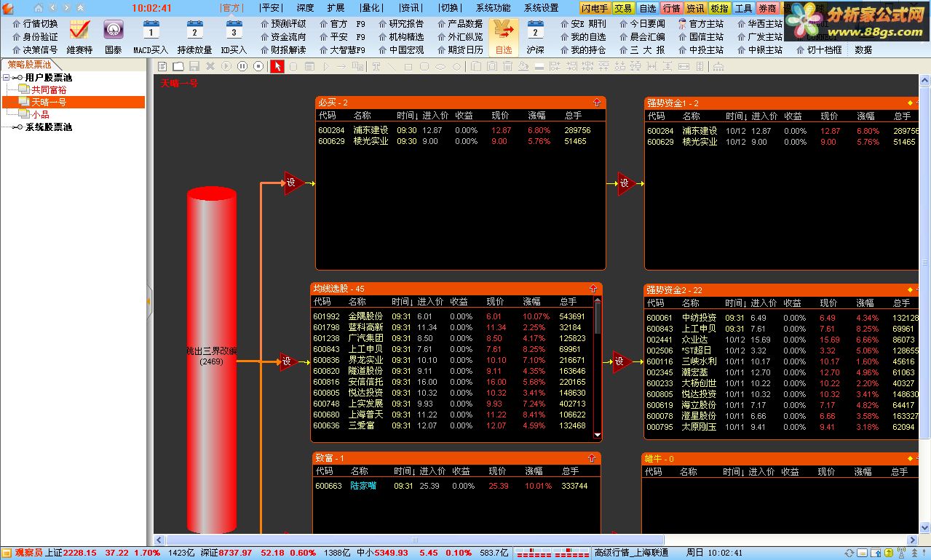The height and width of the screenshot is (560, 931).
Task: Open the 量化 menu tab
Action: pyautogui.click(x=371, y=8)
